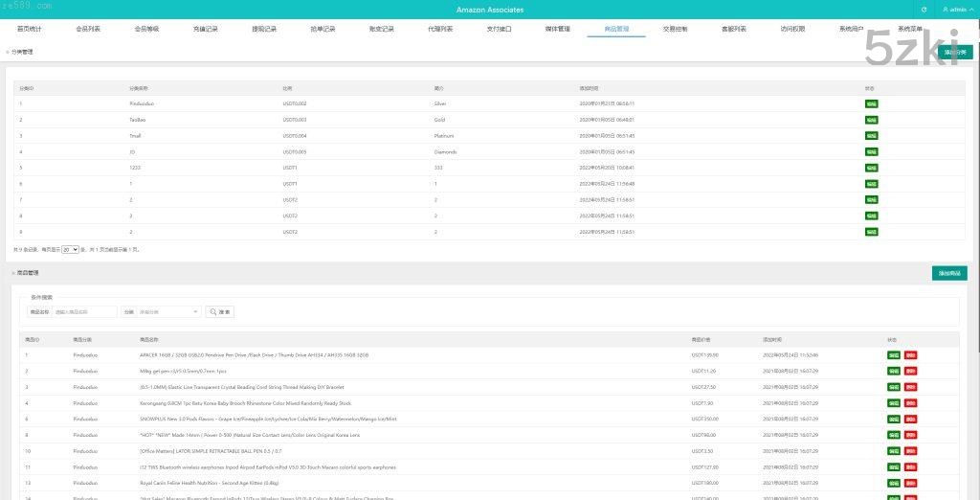Switch to the 会员列表 tab
The width and height of the screenshot is (980, 500).
pyautogui.click(x=88, y=30)
